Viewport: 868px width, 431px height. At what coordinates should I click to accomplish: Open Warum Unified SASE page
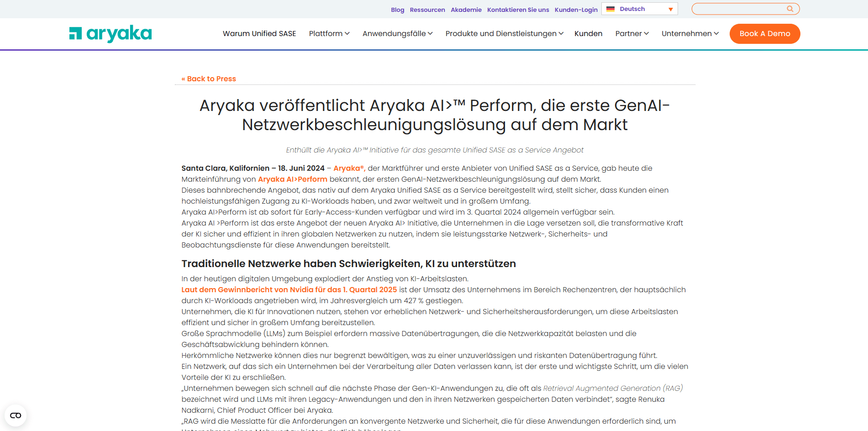(x=259, y=34)
